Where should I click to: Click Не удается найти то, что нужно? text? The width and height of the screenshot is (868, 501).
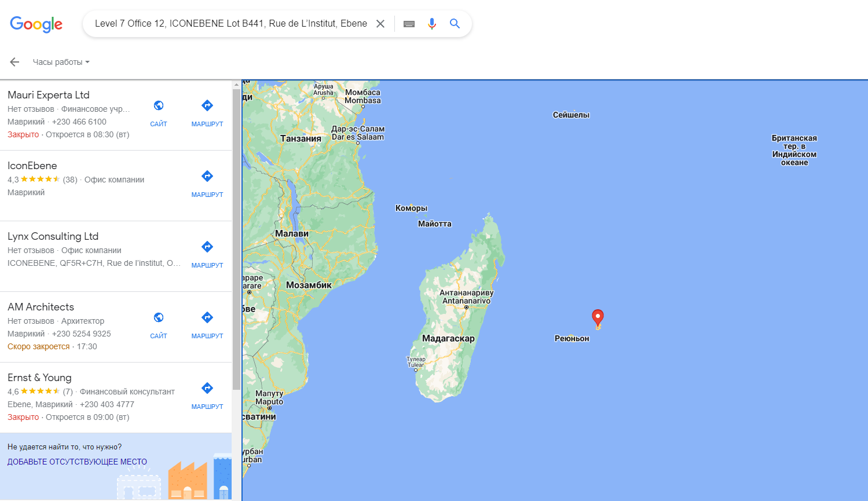pyautogui.click(x=65, y=447)
